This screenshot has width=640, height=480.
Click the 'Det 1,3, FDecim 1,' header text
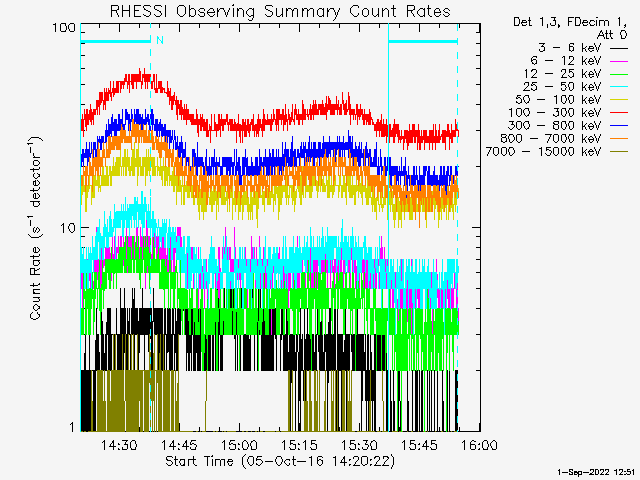pos(570,22)
